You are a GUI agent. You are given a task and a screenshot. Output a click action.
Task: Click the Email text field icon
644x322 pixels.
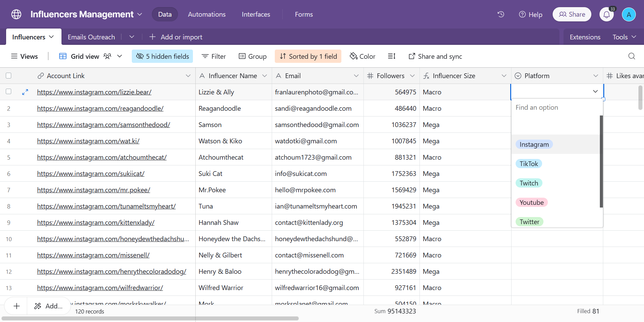pos(279,76)
